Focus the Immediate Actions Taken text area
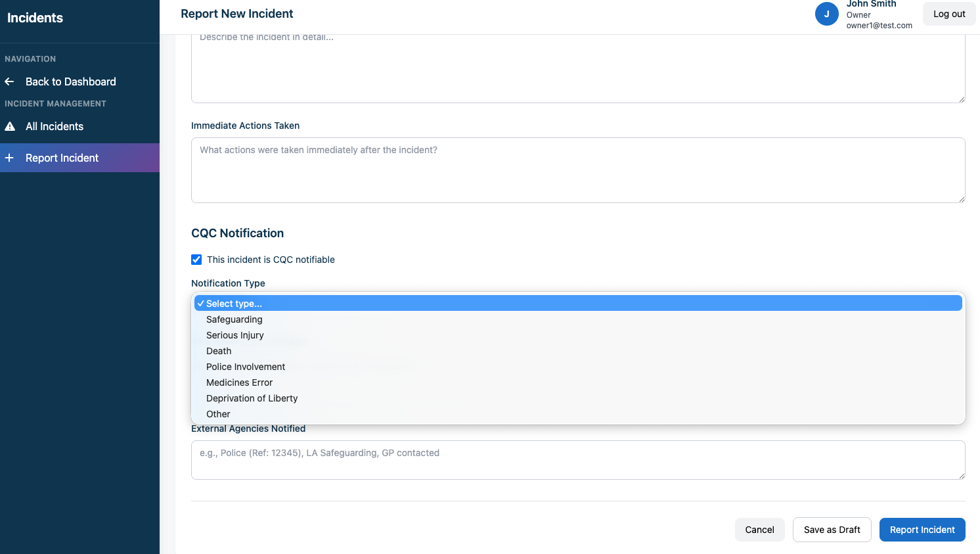This screenshot has width=980, height=554. click(x=578, y=170)
